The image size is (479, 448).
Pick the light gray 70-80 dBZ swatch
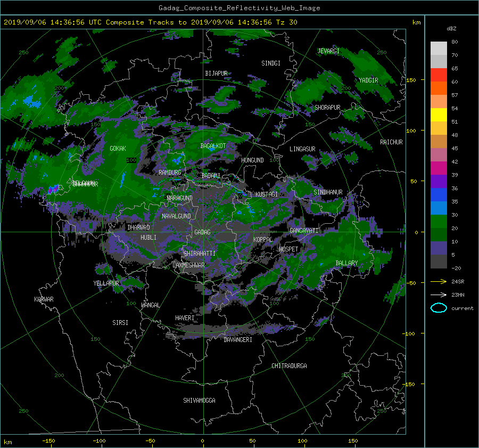[439, 48]
